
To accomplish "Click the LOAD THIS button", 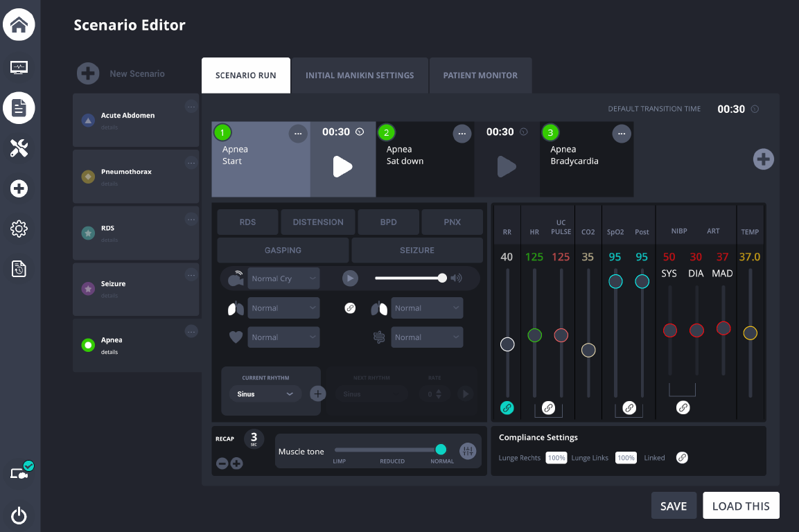I will tap(741, 506).
